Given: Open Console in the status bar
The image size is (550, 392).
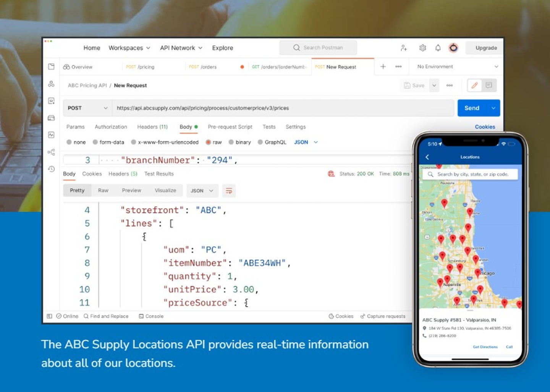Looking at the screenshot, I should pyautogui.click(x=151, y=316).
